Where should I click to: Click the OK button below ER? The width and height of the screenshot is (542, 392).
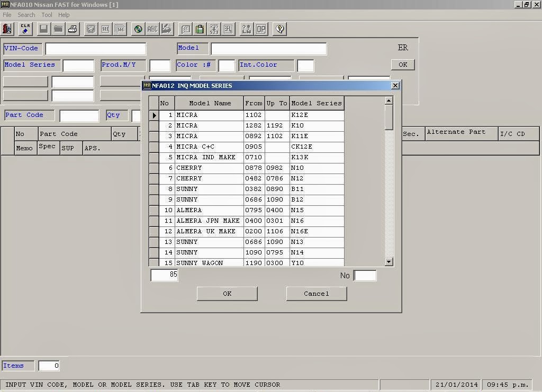coord(403,65)
